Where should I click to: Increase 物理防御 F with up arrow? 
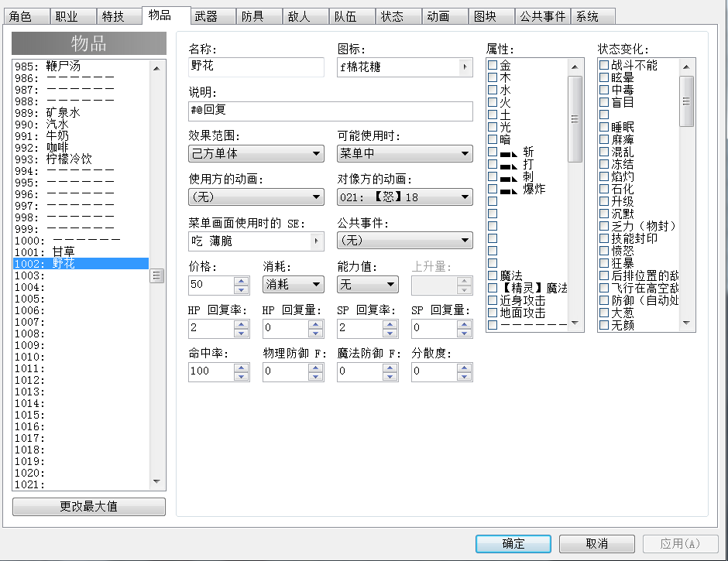[x=316, y=367]
